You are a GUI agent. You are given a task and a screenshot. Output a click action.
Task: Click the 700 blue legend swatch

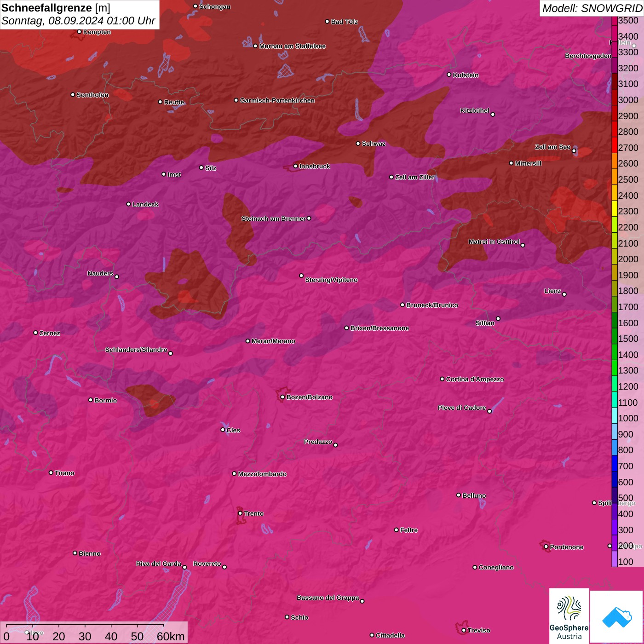pyautogui.click(x=614, y=463)
